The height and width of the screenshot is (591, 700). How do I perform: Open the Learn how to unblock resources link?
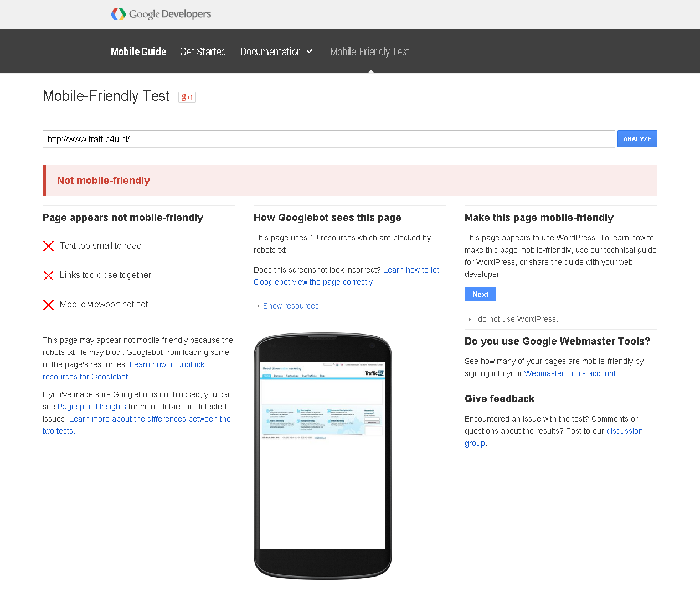[x=123, y=371]
